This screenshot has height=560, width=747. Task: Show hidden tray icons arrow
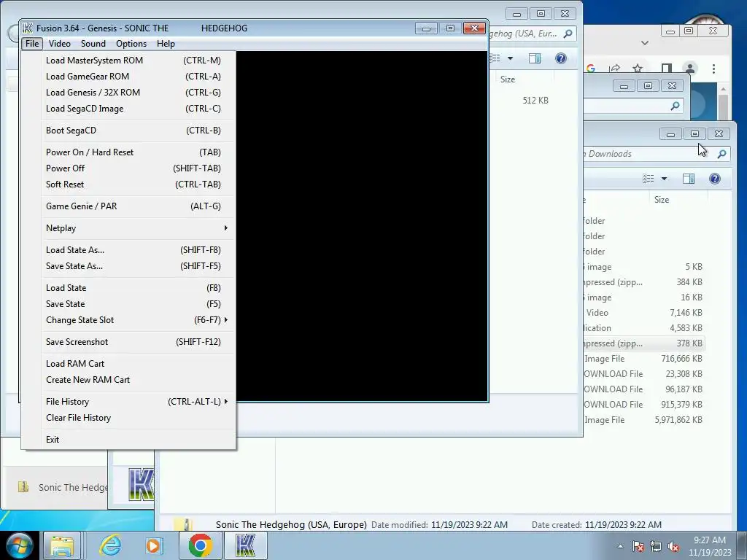pos(620,546)
